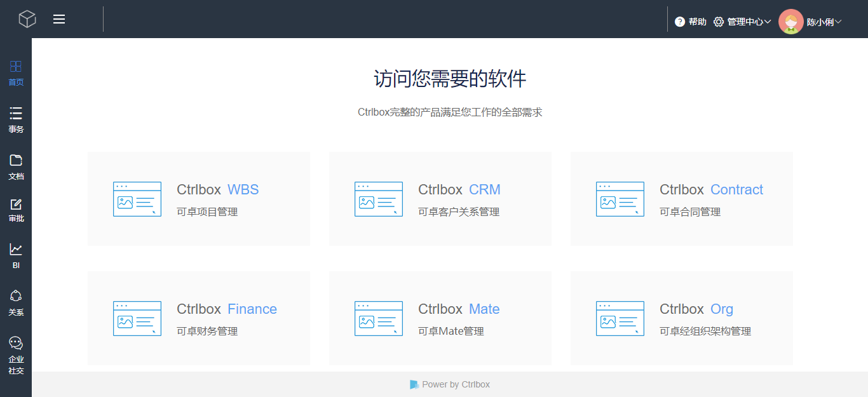Open the Ctrlbox WBS project management card
This screenshot has height=397, width=868.
click(x=199, y=199)
